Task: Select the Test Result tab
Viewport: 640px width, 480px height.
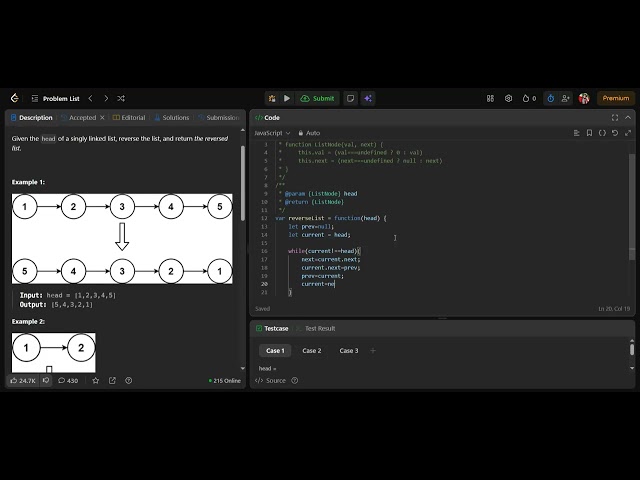Action: tap(316, 329)
